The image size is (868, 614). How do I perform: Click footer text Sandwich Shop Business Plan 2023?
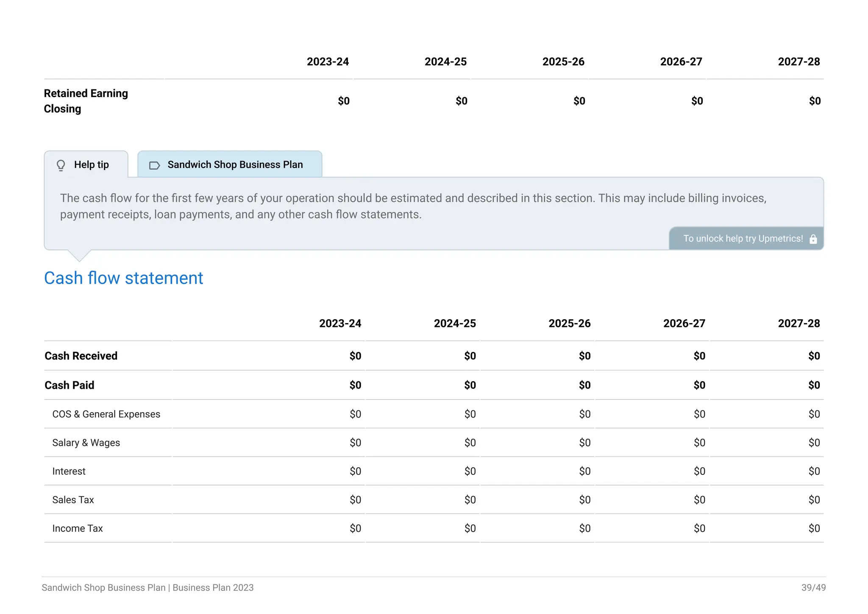point(147,588)
